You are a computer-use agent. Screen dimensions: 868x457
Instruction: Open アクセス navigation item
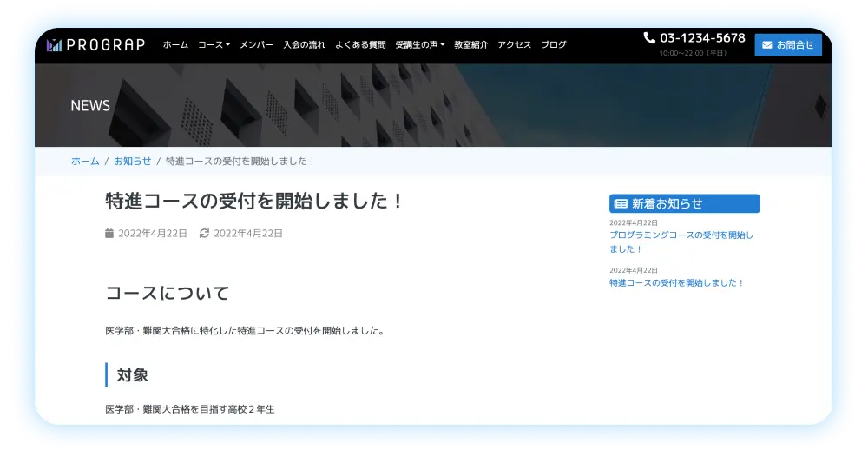pyautogui.click(x=514, y=45)
